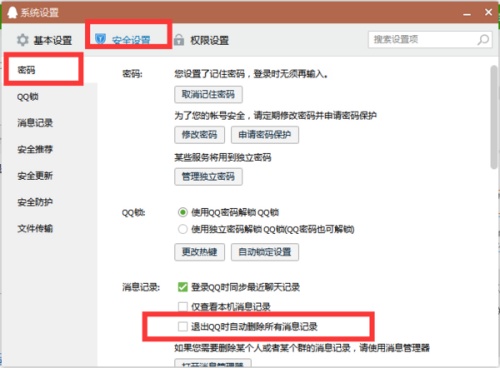The height and width of the screenshot is (368, 500).
Task: Select QQ锁 in the left sidebar
Action: pos(28,97)
